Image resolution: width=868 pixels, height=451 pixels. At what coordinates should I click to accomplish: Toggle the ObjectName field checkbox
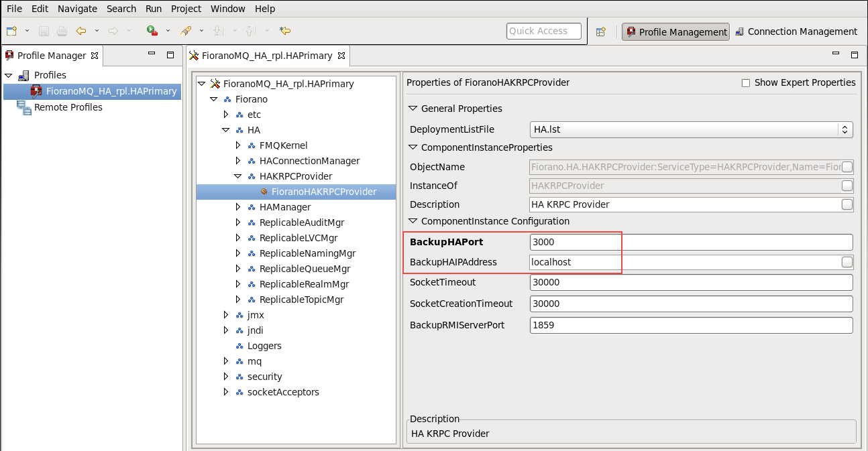[x=847, y=167]
